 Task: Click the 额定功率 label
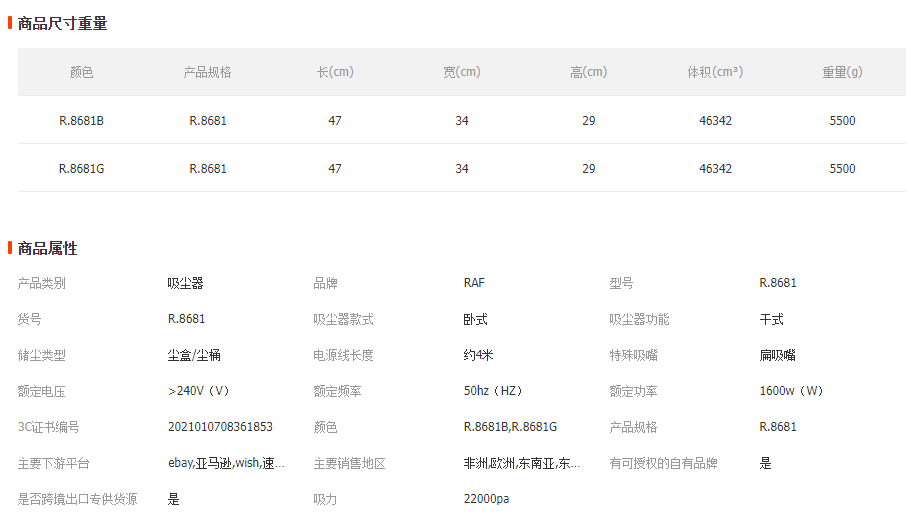click(x=633, y=391)
